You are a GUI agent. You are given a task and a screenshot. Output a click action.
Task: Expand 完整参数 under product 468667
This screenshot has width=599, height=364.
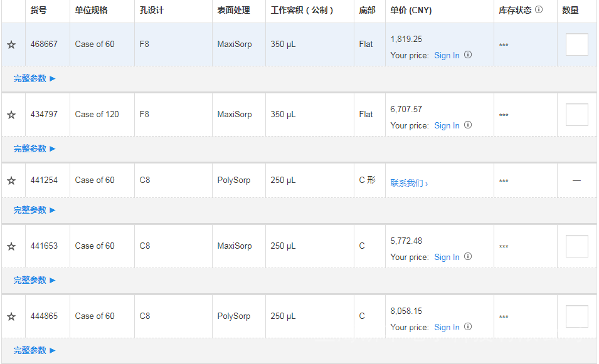[x=34, y=79]
